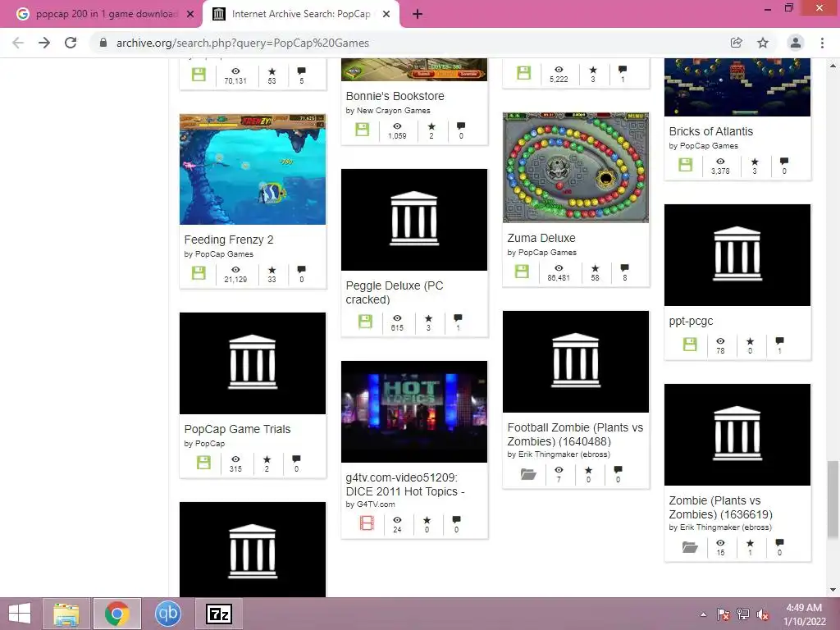Click the site lock icon in address bar
Viewport: 840px width, 630px height.
click(x=103, y=43)
